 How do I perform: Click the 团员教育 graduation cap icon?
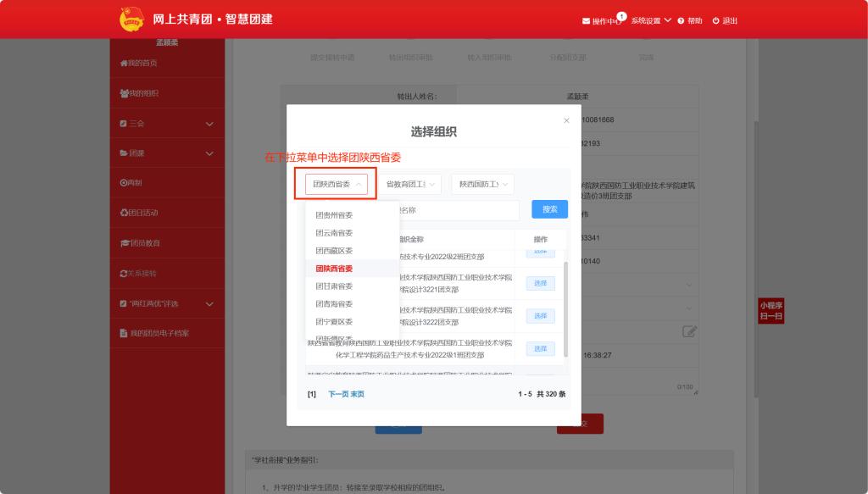coord(123,243)
